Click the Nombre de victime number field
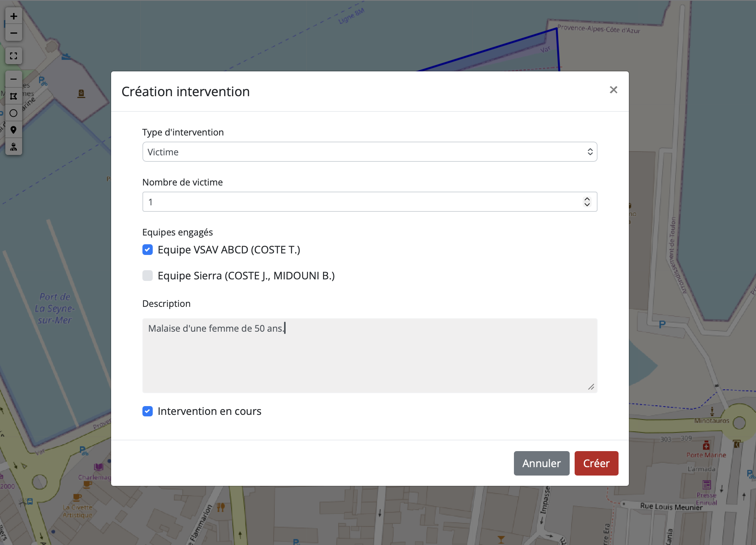This screenshot has height=545, width=756. click(x=359, y=202)
